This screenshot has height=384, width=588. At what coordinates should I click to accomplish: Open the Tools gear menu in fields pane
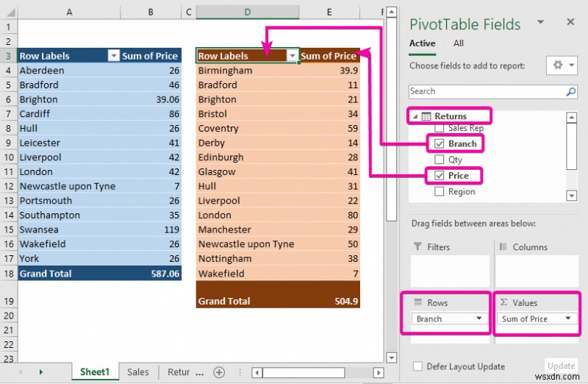click(562, 65)
